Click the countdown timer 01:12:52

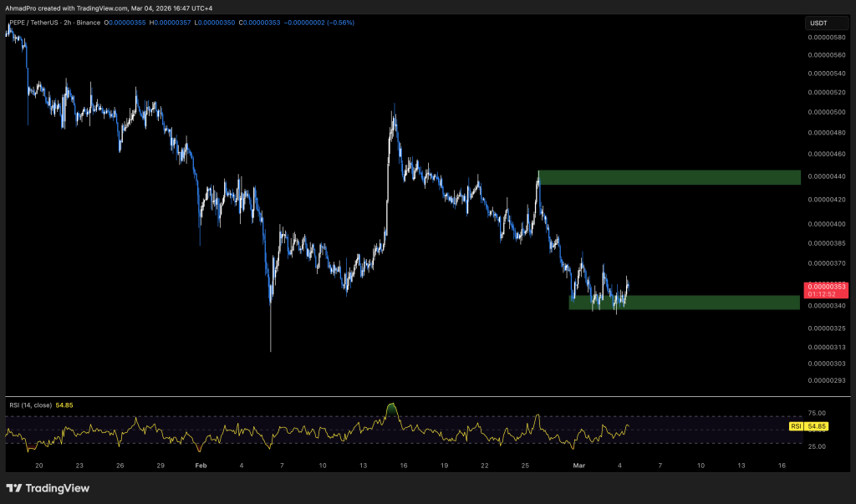tap(821, 296)
